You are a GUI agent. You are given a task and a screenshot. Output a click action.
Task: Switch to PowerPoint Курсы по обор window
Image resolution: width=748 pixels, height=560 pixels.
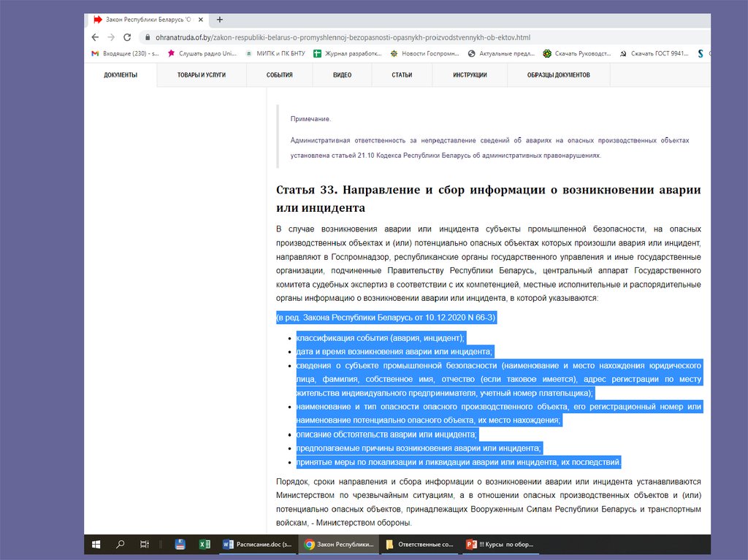click(x=501, y=544)
